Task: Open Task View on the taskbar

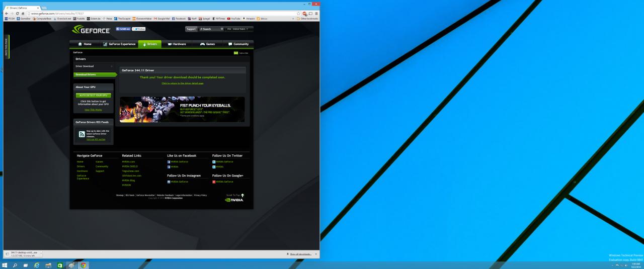Action: tap(26, 265)
